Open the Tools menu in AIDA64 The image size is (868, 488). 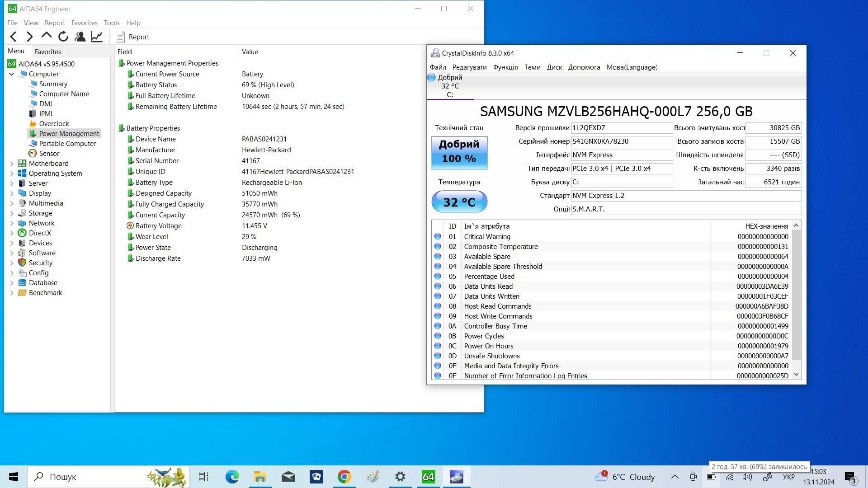pos(112,23)
